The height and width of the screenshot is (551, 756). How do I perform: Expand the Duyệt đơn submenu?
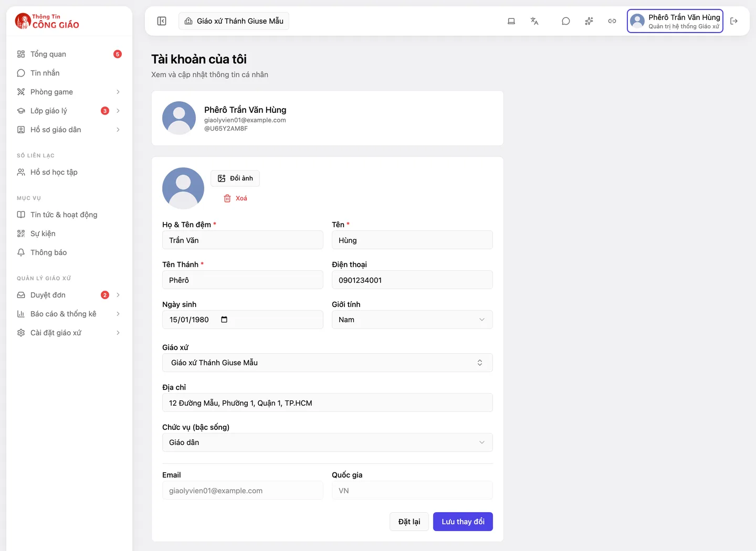pos(69,295)
